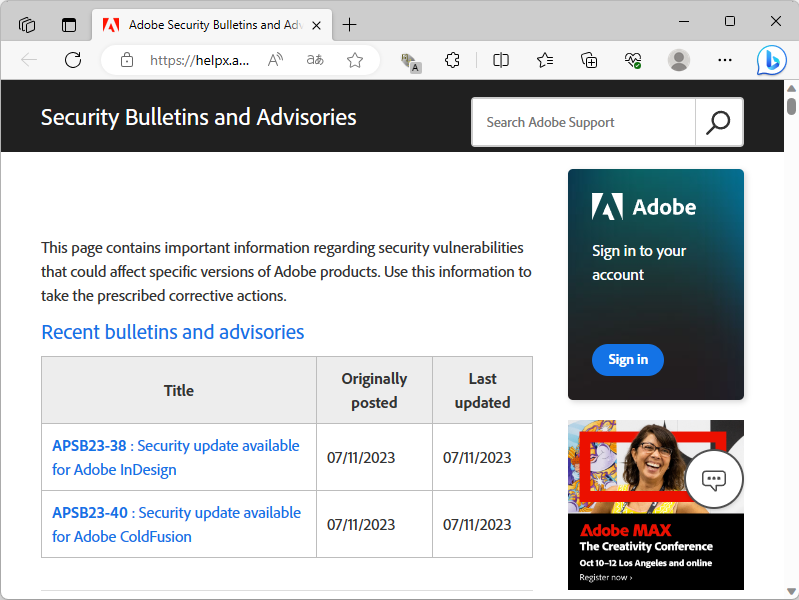The image size is (799, 600).
Task: Open the Extensions puzzle icon
Action: pyautogui.click(x=452, y=60)
